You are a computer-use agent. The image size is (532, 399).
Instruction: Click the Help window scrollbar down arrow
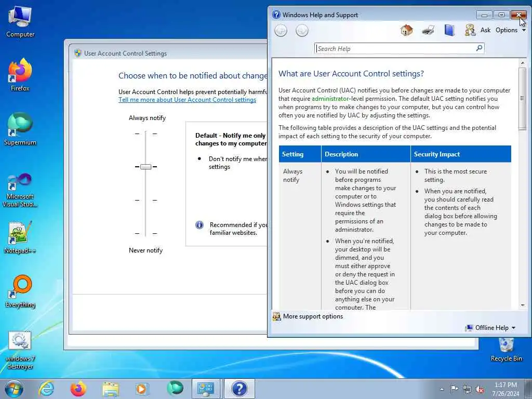(x=523, y=305)
